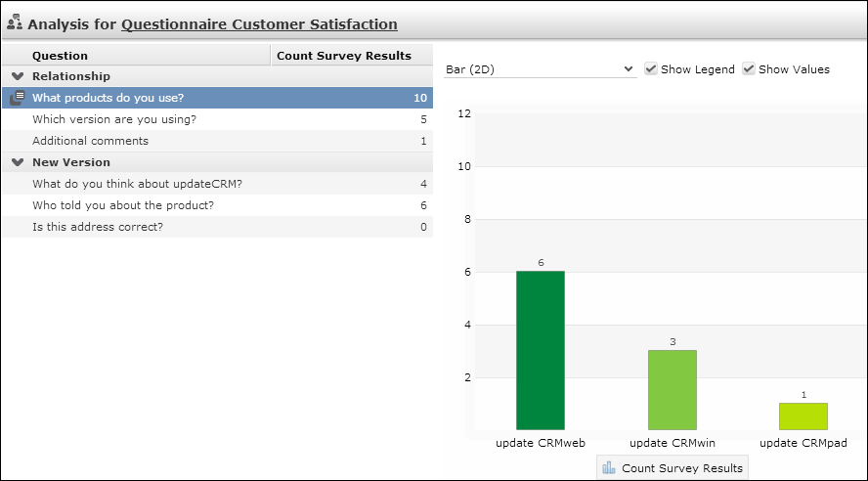Click the 'update CRMwin' axis label
This screenshot has width=868, height=481.
click(x=673, y=443)
